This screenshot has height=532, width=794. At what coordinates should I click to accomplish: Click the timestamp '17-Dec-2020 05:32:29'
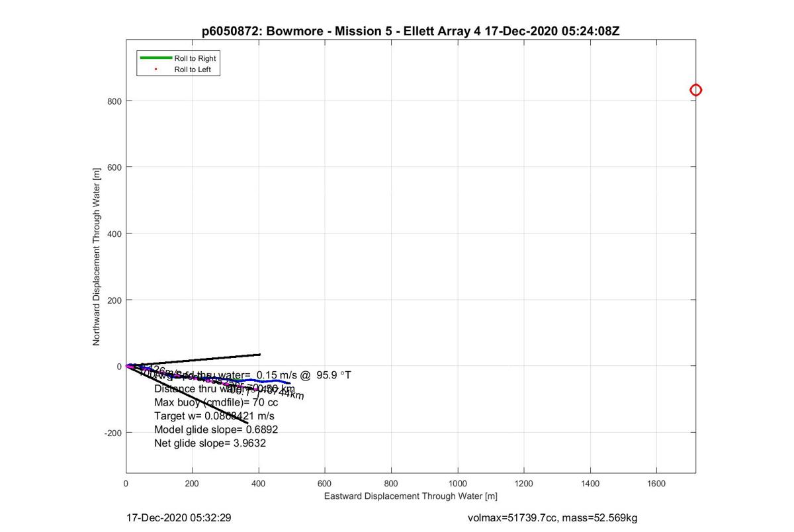point(179,517)
